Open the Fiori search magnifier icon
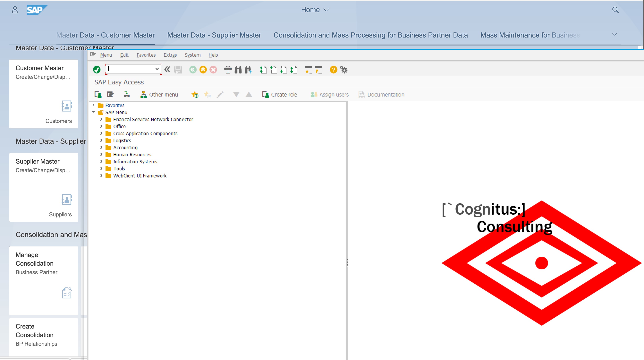Screen dimensions: 644x360 pyautogui.click(x=615, y=10)
